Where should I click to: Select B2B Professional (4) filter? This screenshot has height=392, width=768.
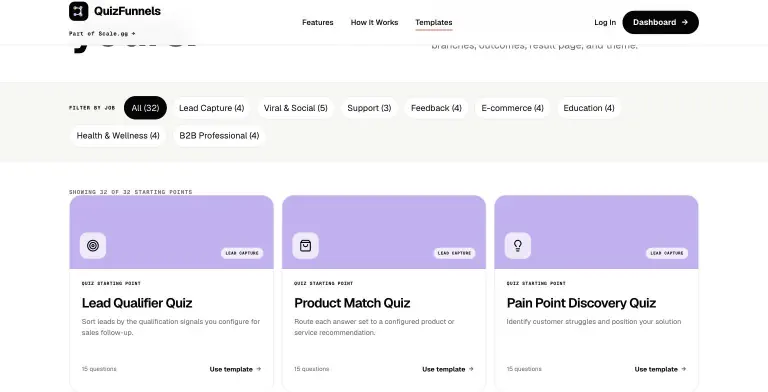click(219, 136)
